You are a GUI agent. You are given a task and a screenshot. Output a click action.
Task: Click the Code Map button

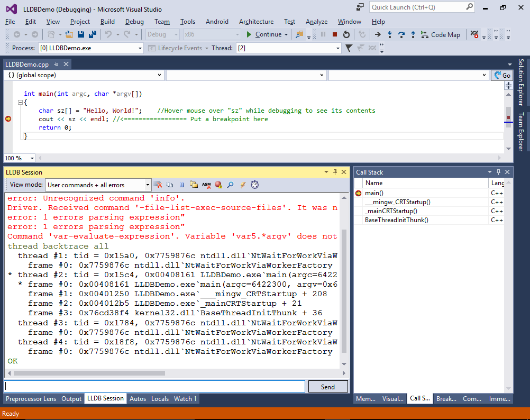441,34
